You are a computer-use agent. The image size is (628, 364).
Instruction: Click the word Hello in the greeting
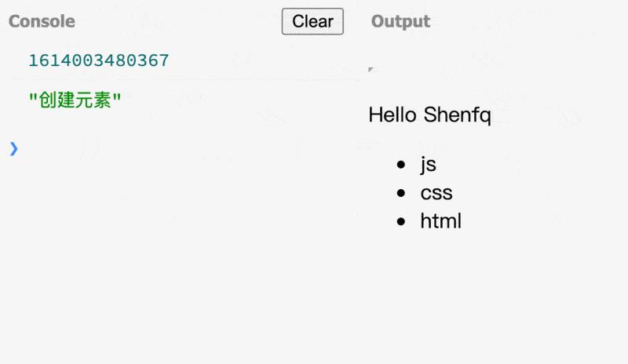pos(392,115)
